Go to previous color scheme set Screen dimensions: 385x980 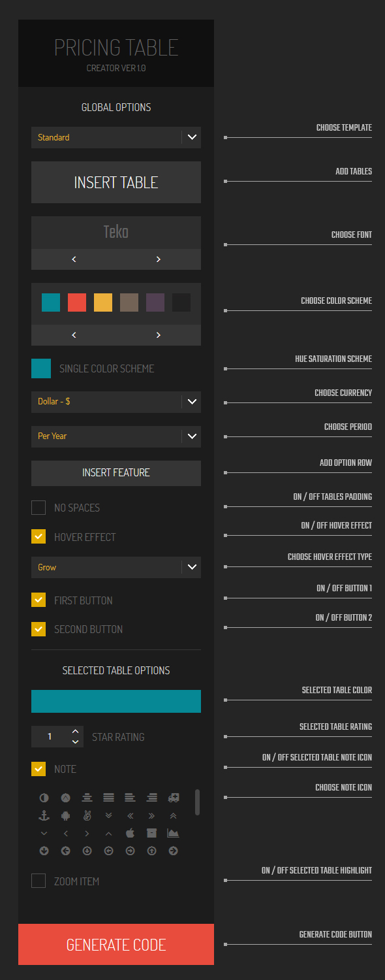coord(74,335)
